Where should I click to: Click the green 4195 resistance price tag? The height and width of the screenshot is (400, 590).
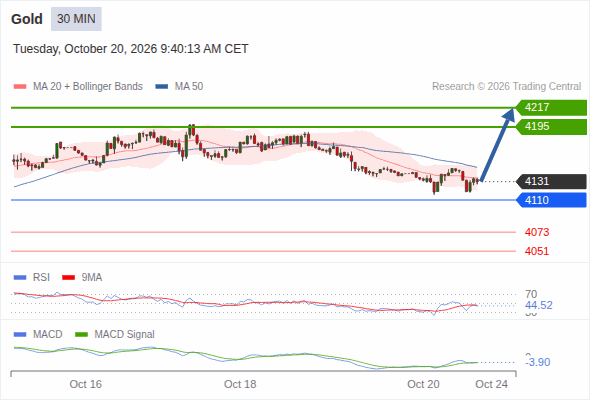(x=551, y=126)
